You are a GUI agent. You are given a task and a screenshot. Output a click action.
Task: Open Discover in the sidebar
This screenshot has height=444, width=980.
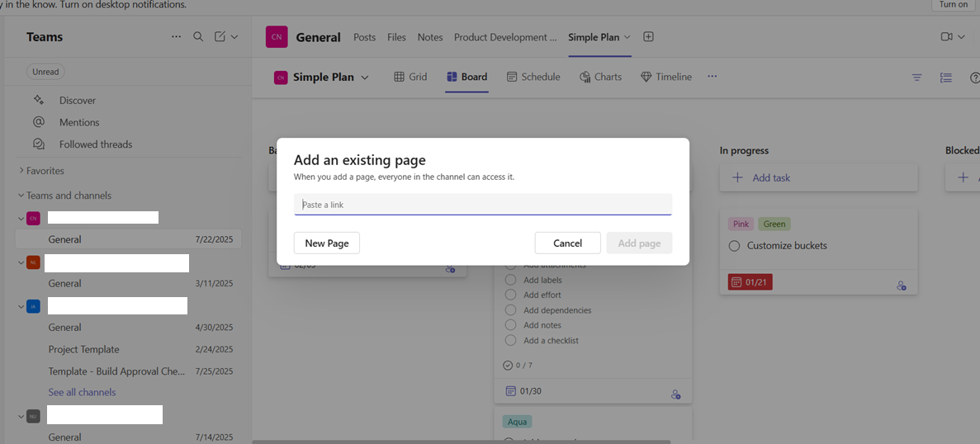78,100
